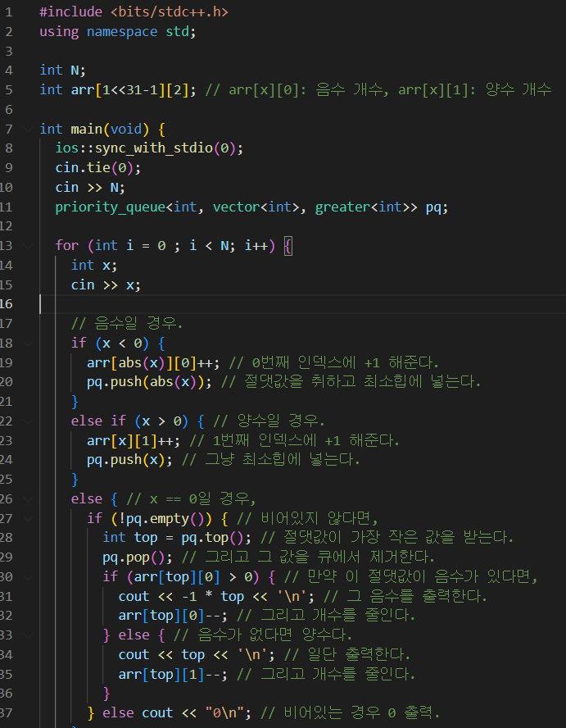566x728 pixels.
Task: Click the pq; variable name on line 11
Action: tap(437, 207)
